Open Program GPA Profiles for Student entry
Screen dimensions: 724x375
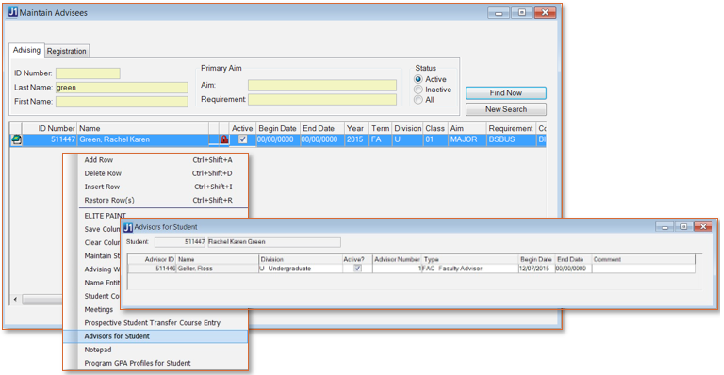(137, 363)
